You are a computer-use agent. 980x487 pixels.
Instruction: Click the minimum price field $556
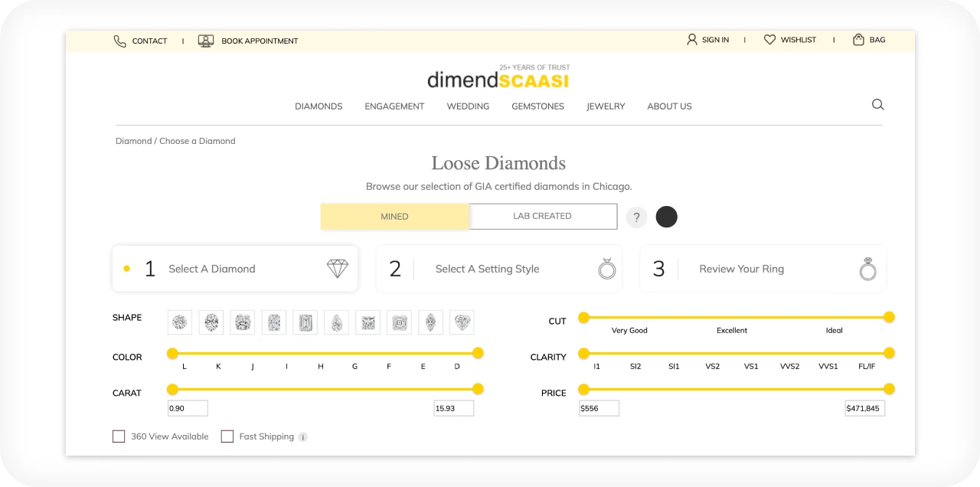coord(599,408)
